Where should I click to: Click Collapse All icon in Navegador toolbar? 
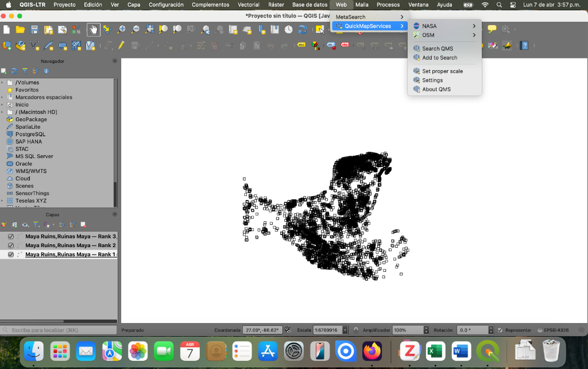coord(36,71)
